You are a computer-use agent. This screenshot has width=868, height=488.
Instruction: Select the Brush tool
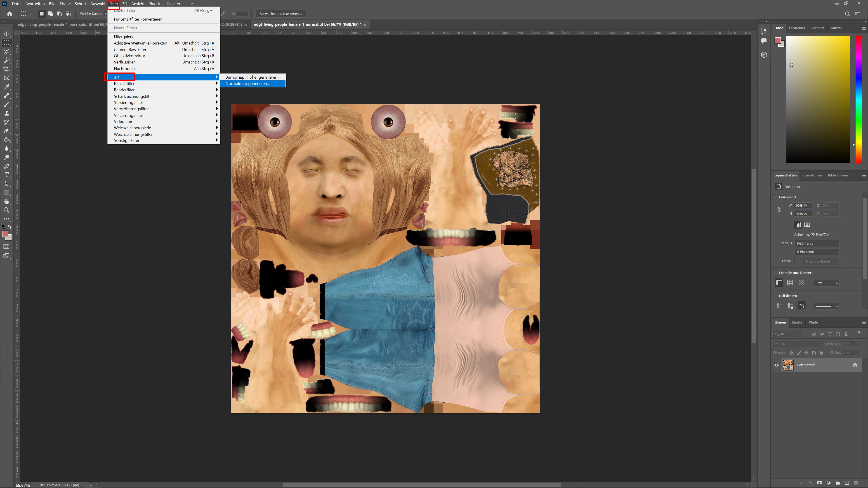point(6,104)
